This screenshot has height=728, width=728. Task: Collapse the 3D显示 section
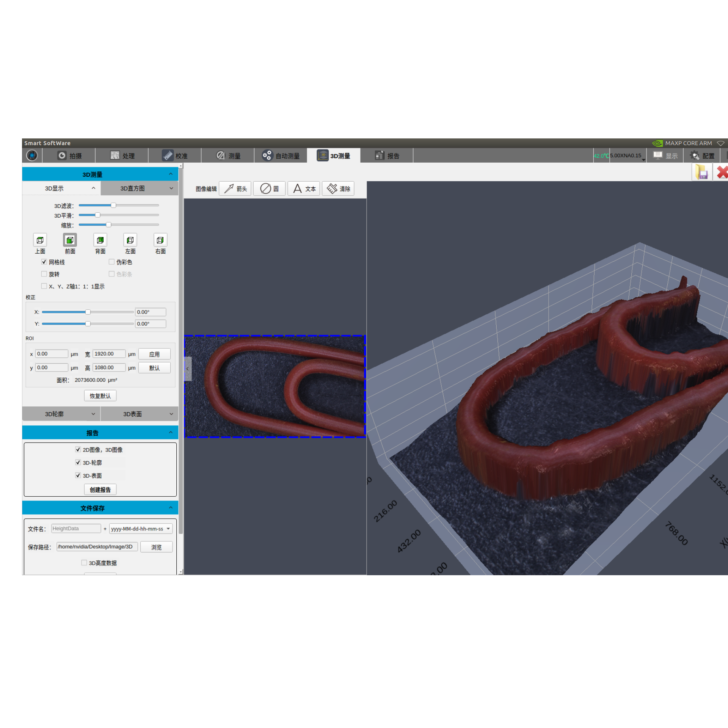pos(61,188)
